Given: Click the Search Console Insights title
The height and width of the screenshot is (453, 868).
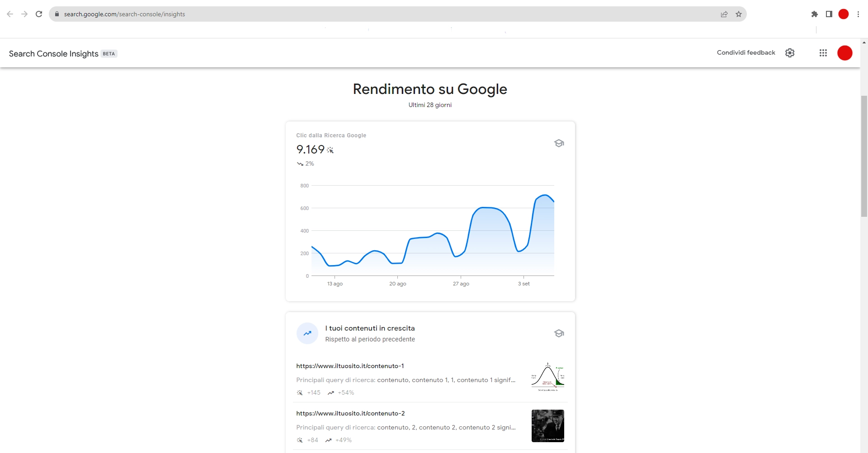Looking at the screenshot, I should pyautogui.click(x=53, y=54).
